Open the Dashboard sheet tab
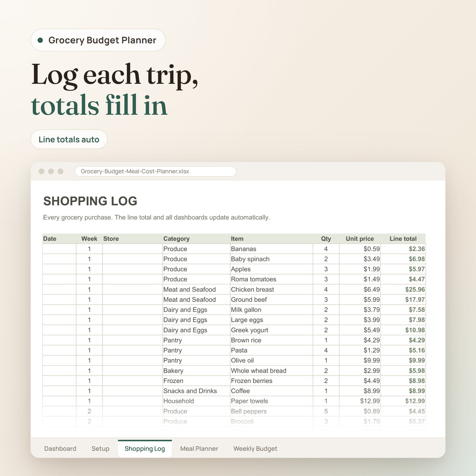 click(60, 448)
